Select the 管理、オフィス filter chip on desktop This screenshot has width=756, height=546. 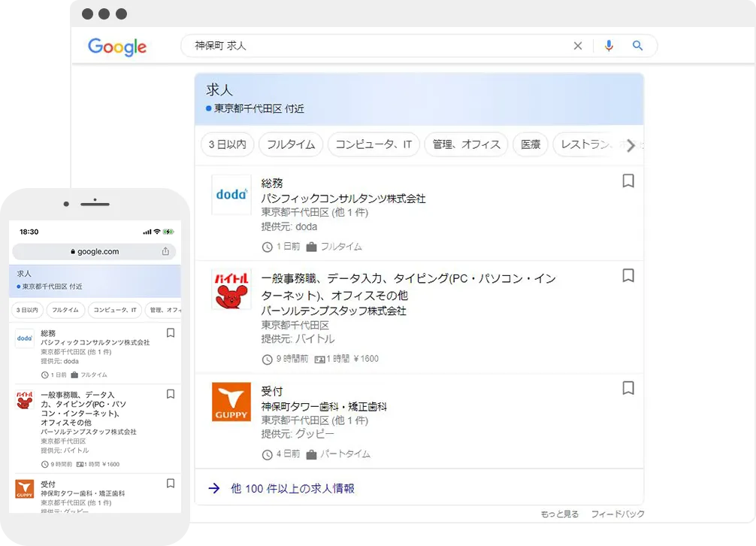click(x=466, y=144)
